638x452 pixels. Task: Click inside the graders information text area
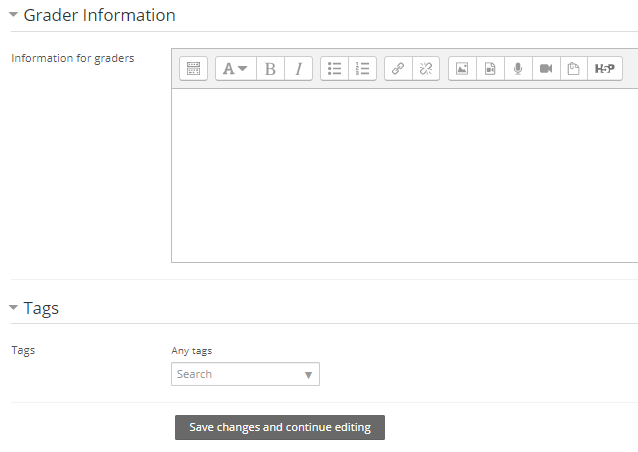tap(405, 175)
